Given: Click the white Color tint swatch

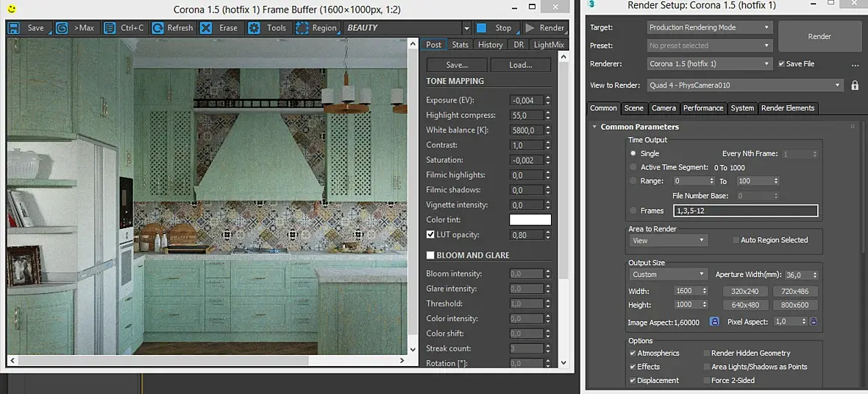Looking at the screenshot, I should (530, 220).
